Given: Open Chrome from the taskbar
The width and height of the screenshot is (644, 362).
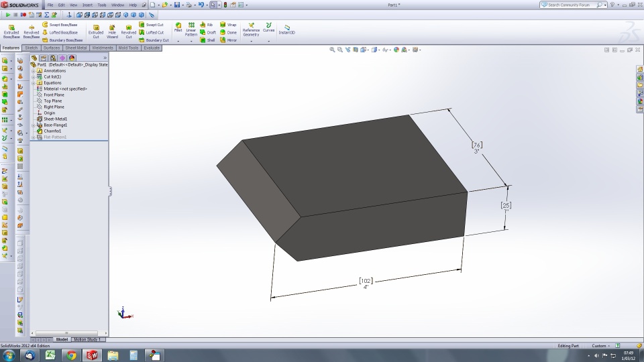Looking at the screenshot, I should [72, 355].
